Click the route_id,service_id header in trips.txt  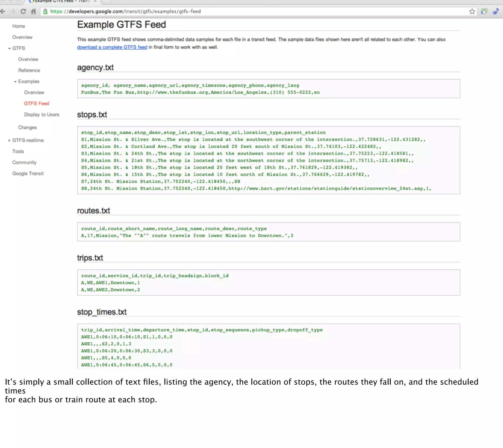155,276
